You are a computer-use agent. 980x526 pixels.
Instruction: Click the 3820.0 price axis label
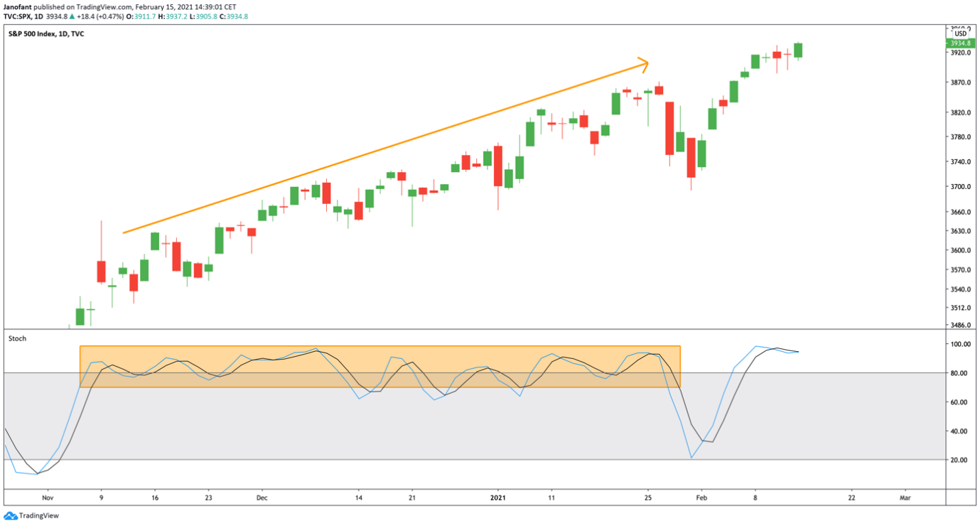pyautogui.click(x=960, y=112)
